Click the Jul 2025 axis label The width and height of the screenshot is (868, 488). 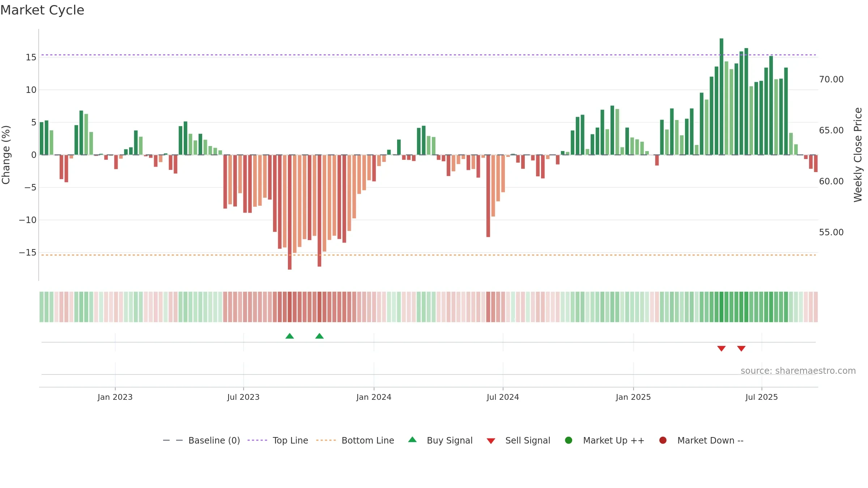pos(762,397)
